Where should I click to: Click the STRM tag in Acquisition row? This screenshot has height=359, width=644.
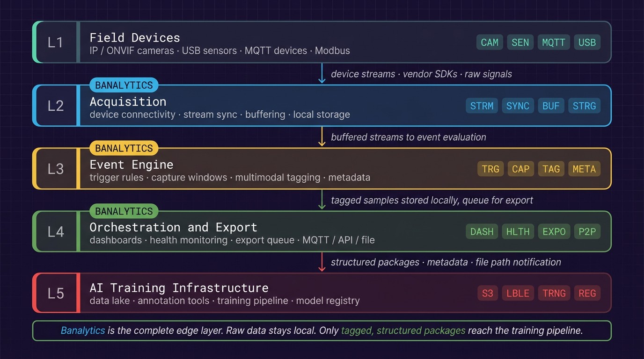(482, 106)
